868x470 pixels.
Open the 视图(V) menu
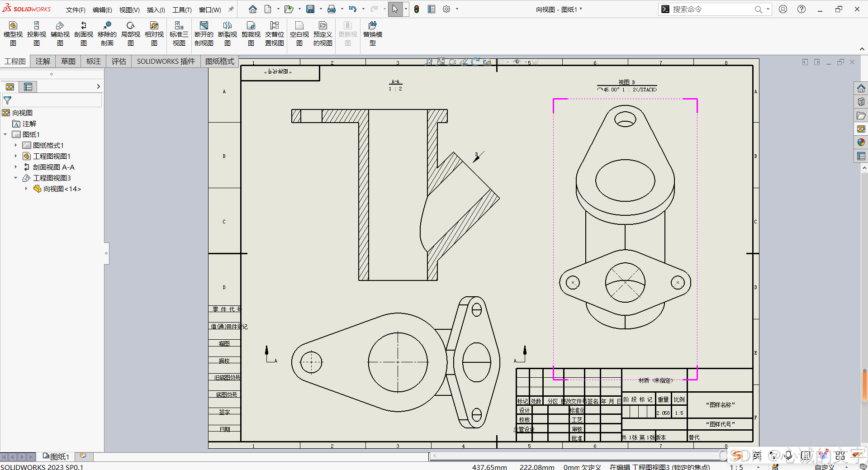pyautogui.click(x=129, y=10)
